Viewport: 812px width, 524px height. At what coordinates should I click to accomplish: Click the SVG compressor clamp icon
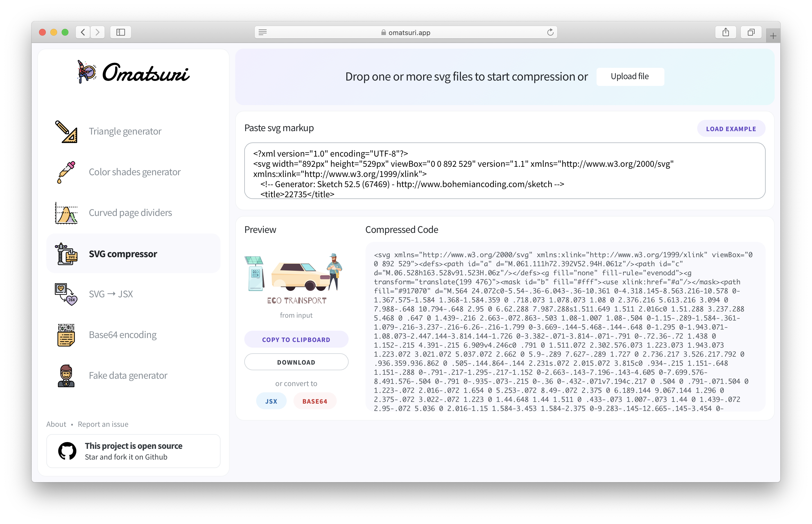click(x=66, y=254)
